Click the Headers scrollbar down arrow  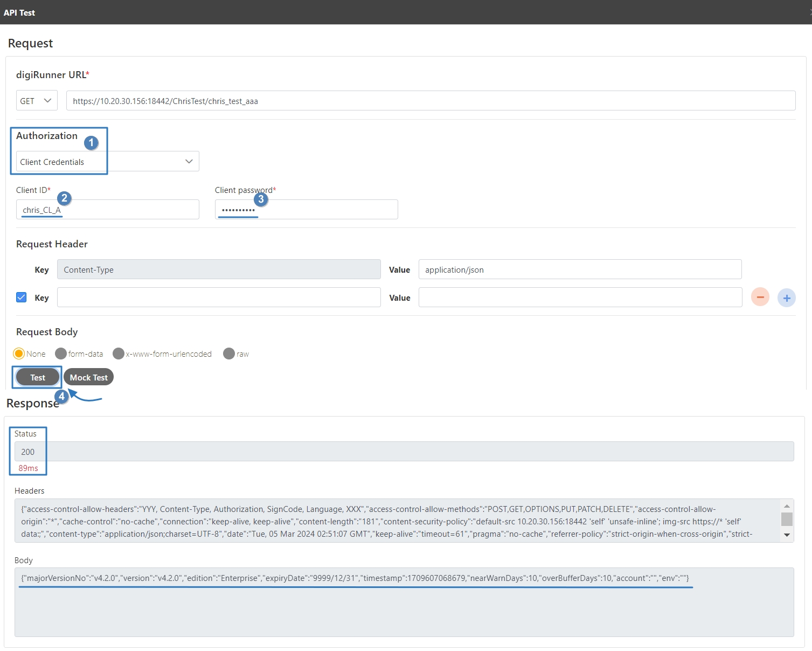click(x=787, y=535)
